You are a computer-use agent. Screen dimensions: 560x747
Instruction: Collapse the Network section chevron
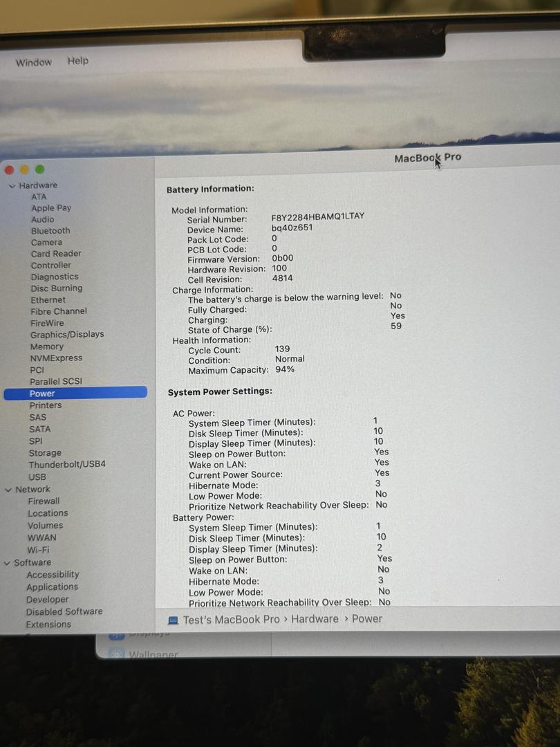pos(8,490)
